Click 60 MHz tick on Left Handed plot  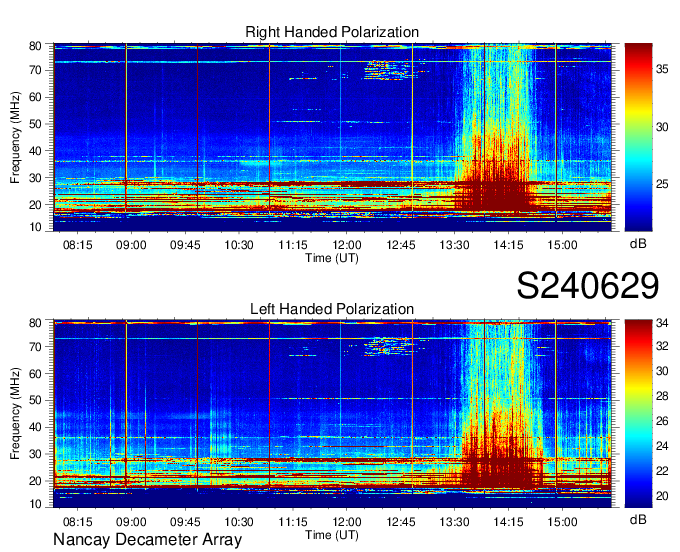click(x=35, y=373)
